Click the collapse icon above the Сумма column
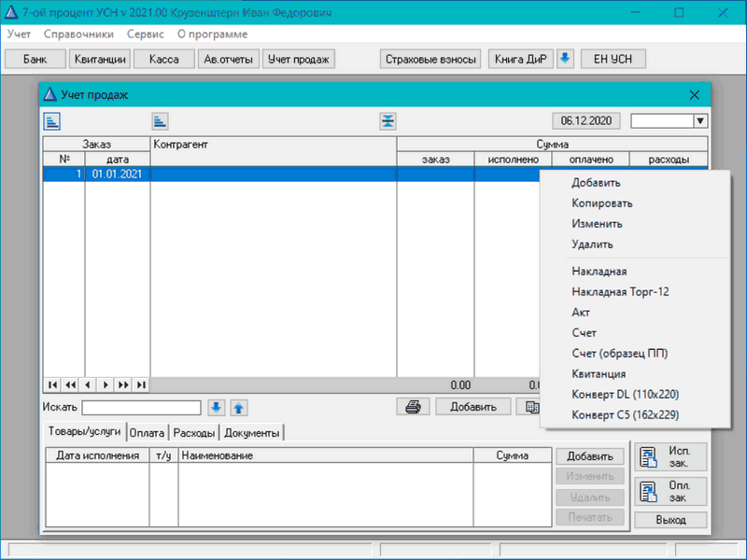The image size is (747, 560). coord(388,120)
